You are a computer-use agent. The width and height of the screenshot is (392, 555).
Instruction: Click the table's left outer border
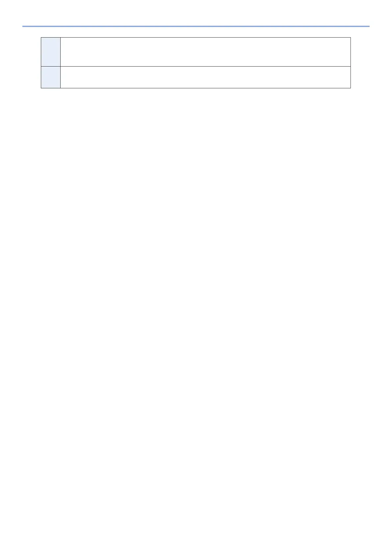tap(41, 63)
